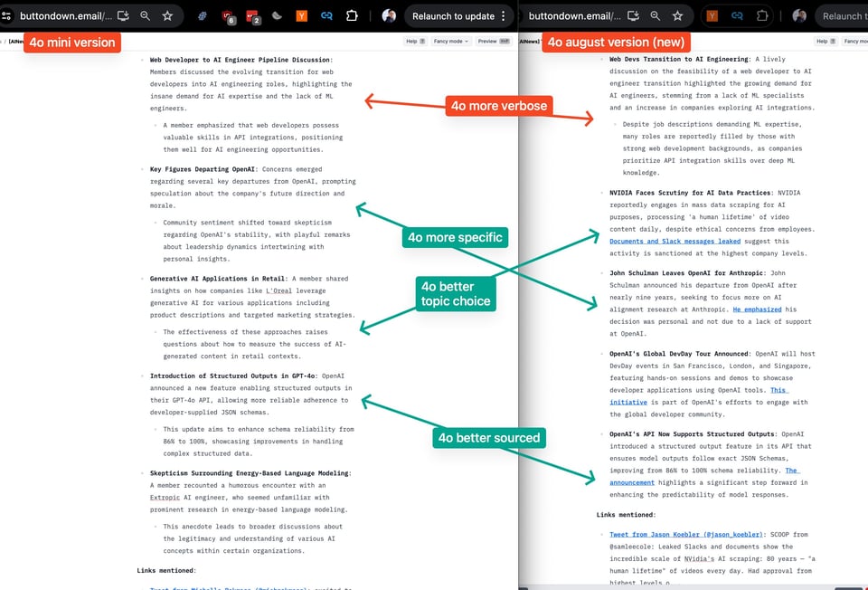
Task: Click zoom magnifier icon in left address bar
Action: tap(146, 15)
